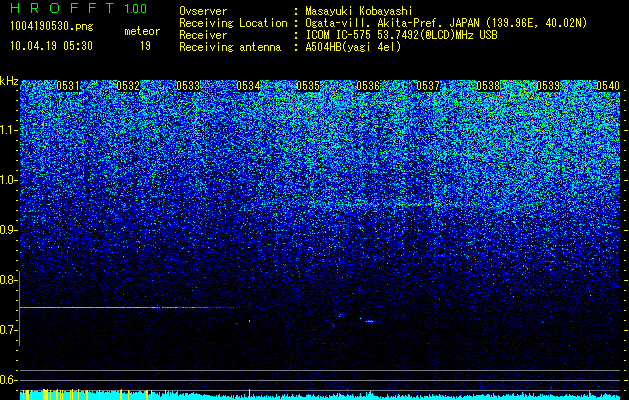This screenshot has width=629, height=400.
Task: Click the 0.6 frequency axis label
Action: click(x=8, y=380)
